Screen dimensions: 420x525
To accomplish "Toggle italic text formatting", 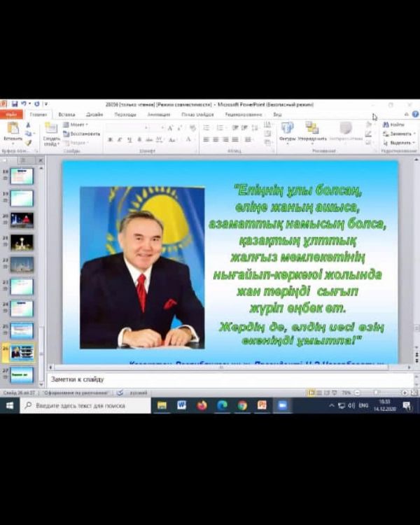I will 120,139.
